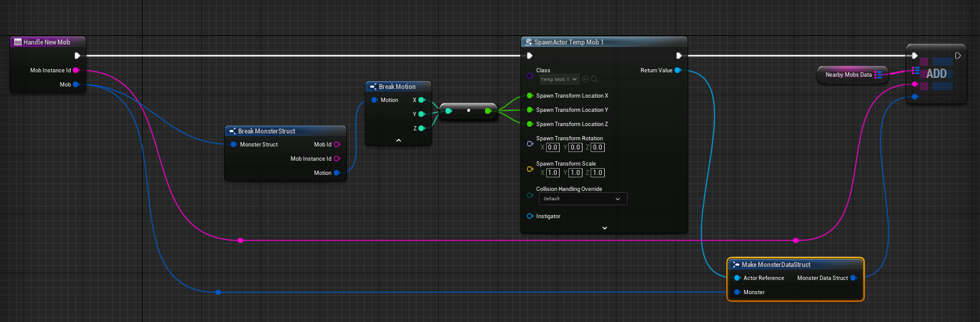Click ADD node magenta key pin
980x322 pixels.
(x=915, y=84)
